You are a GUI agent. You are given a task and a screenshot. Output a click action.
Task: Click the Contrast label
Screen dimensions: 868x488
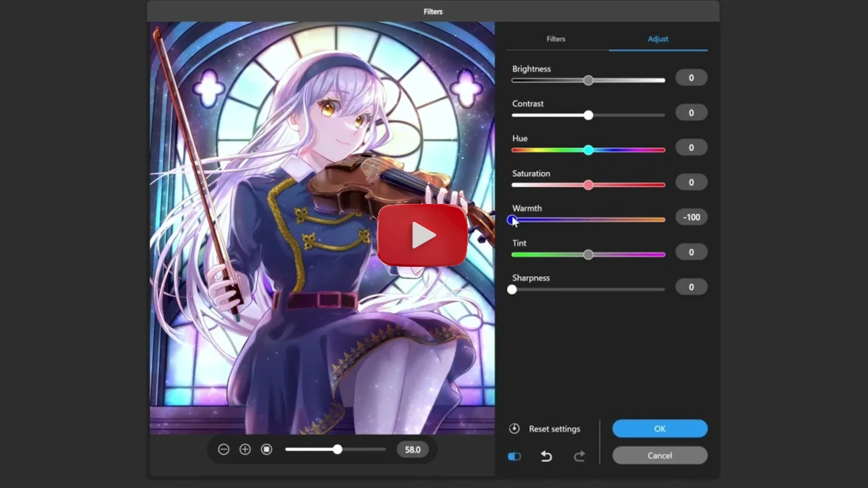(x=528, y=104)
